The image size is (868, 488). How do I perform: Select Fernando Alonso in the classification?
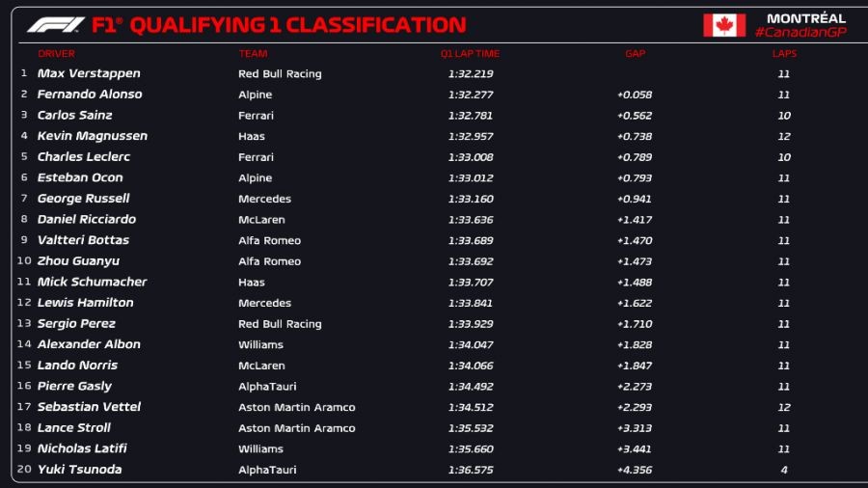pyautogui.click(x=90, y=95)
